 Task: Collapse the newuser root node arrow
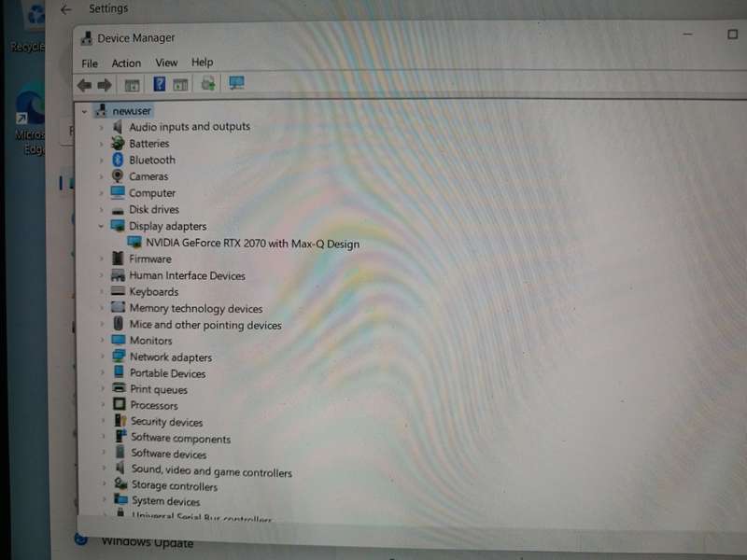pyautogui.click(x=84, y=112)
